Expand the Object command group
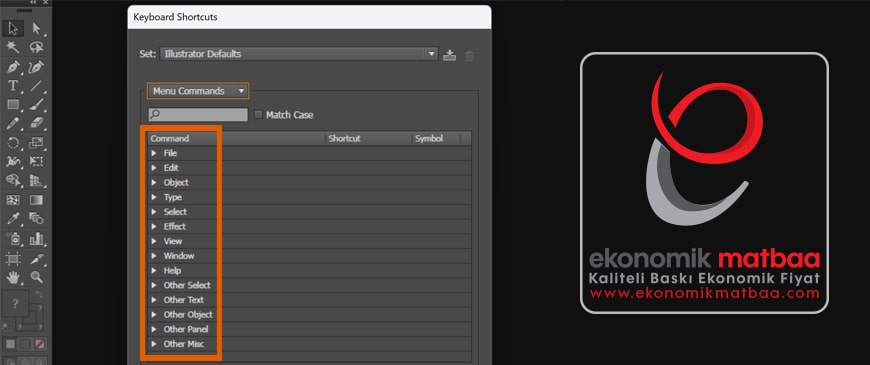This screenshot has width=870, height=365. 154,182
